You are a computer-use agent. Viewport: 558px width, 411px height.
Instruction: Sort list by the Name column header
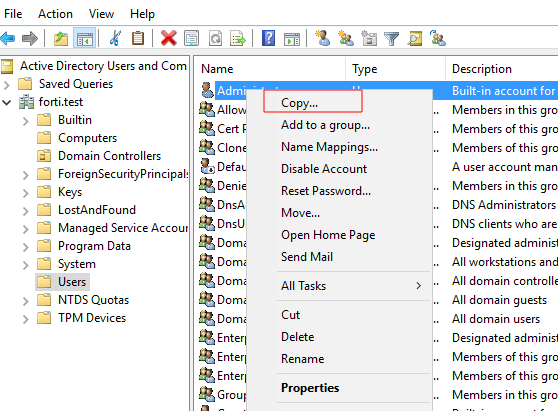(270, 69)
